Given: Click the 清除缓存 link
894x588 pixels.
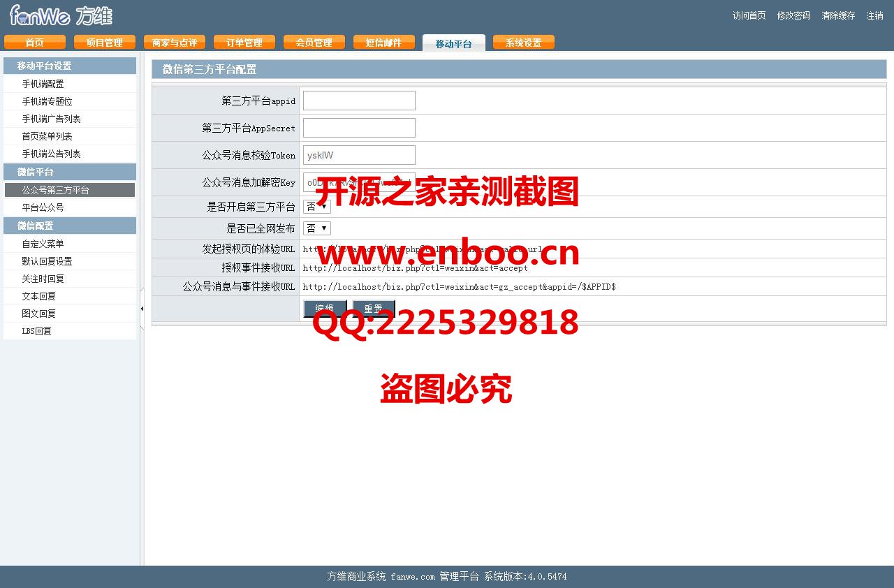Looking at the screenshot, I should click(838, 15).
